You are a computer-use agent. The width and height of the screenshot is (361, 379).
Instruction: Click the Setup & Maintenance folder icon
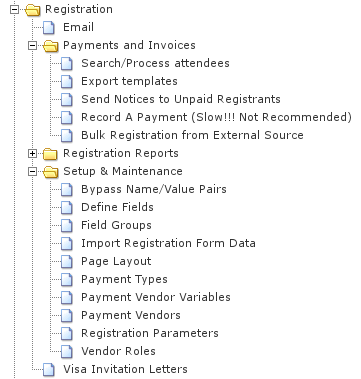pos(51,172)
